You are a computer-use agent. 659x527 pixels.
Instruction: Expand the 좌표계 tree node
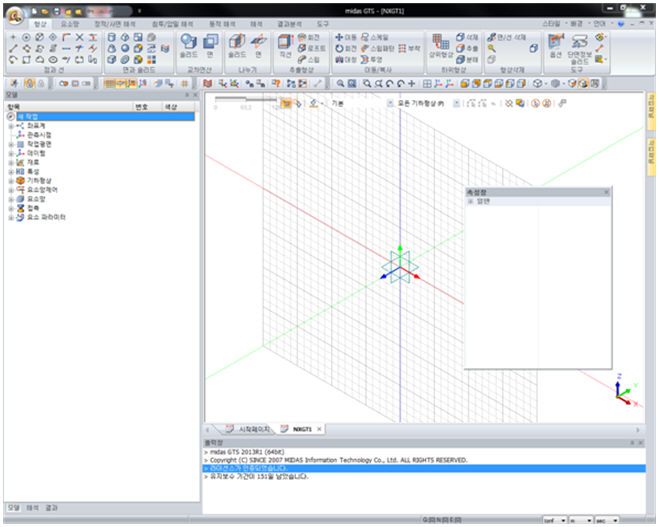10,126
